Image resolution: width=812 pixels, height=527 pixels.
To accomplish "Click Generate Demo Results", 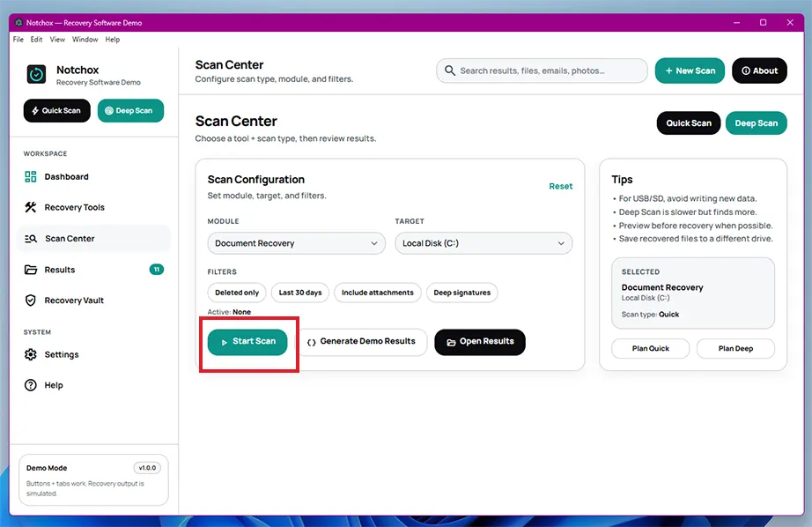I will [361, 342].
